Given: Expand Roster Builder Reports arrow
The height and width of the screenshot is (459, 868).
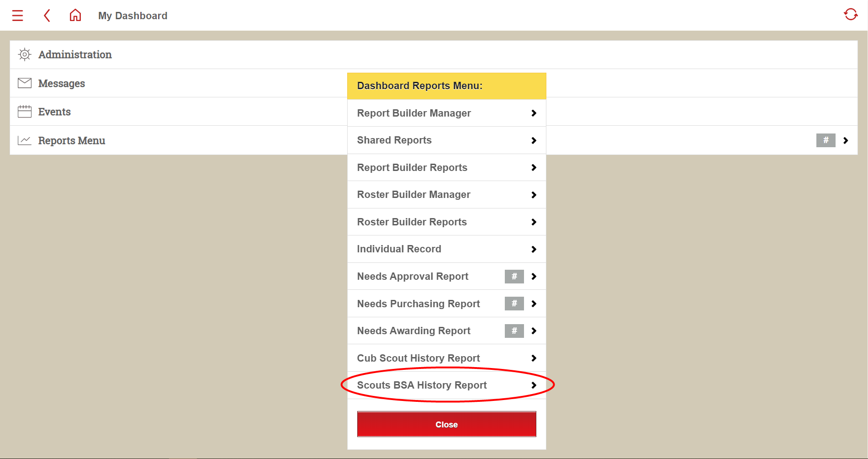Looking at the screenshot, I should point(534,222).
